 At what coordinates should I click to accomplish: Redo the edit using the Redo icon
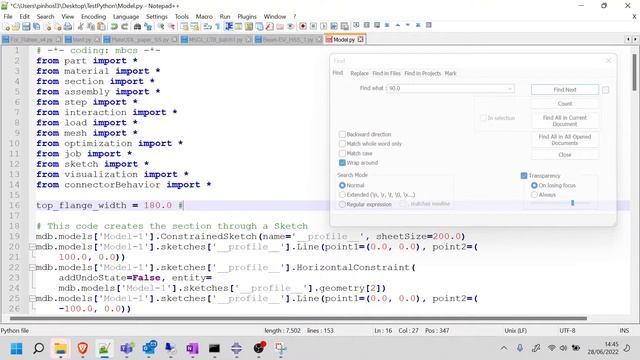click(124, 27)
